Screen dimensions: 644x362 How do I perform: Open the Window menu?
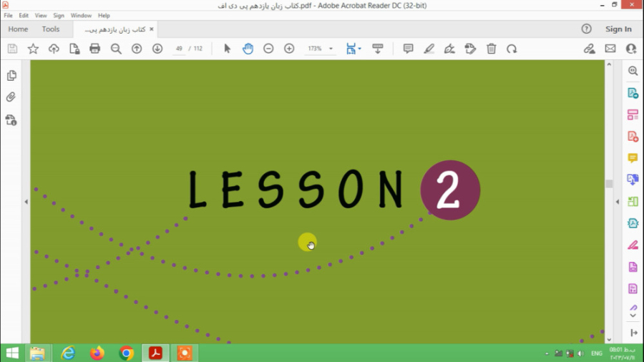click(81, 15)
